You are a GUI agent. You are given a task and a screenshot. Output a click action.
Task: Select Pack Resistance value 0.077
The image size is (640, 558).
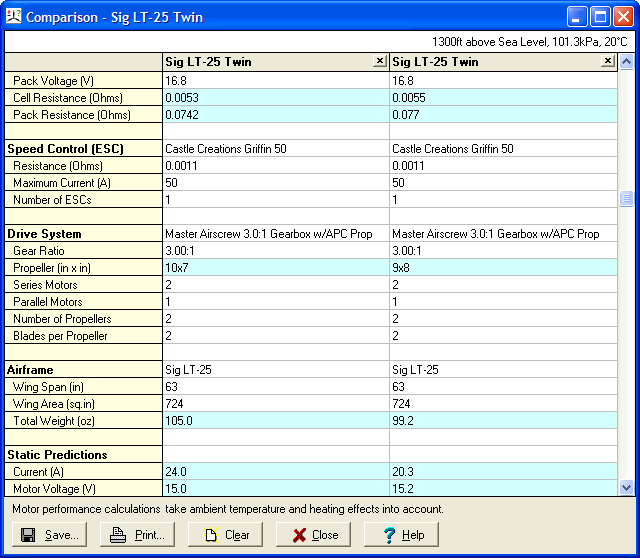click(503, 115)
